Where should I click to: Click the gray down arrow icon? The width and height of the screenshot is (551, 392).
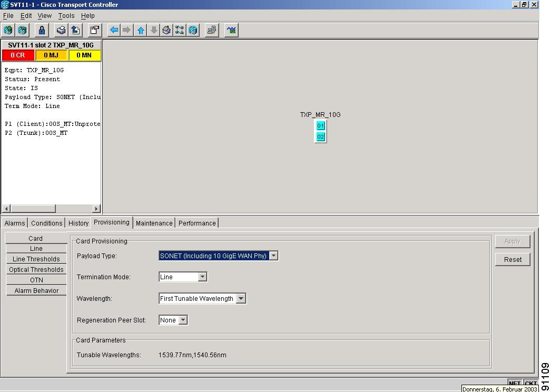click(154, 30)
